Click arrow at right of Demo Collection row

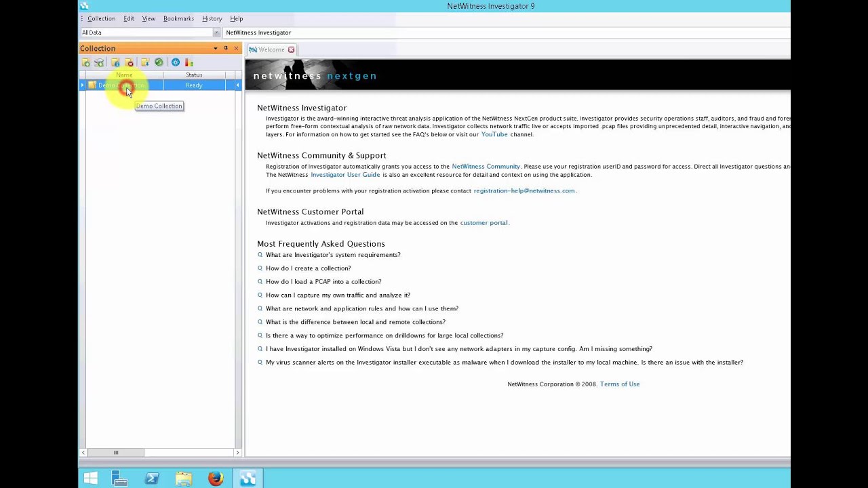click(x=237, y=85)
